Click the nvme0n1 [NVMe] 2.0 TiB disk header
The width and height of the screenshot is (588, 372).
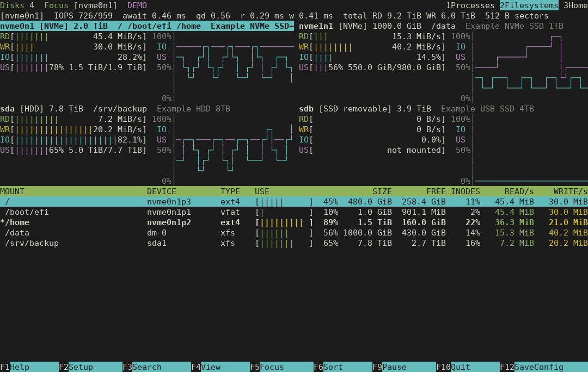(147, 26)
